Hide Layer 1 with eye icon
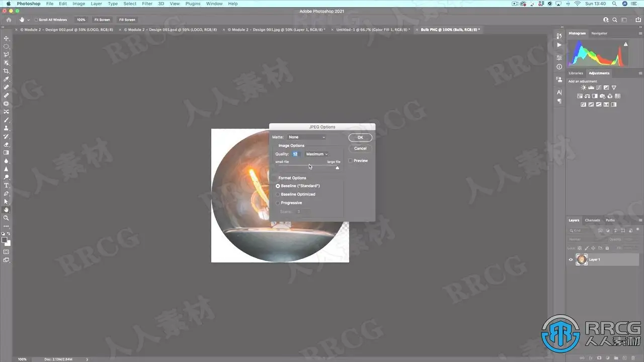644x362 pixels. tap(571, 259)
